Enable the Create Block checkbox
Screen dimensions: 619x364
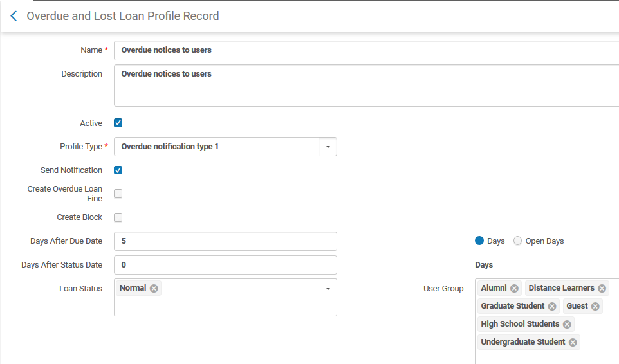(x=118, y=217)
